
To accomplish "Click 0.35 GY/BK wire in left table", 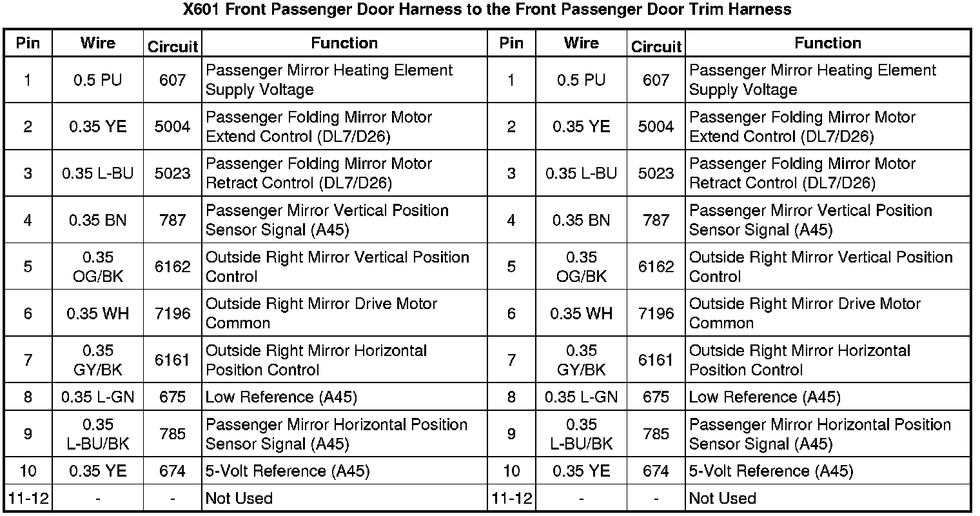I will [97, 360].
